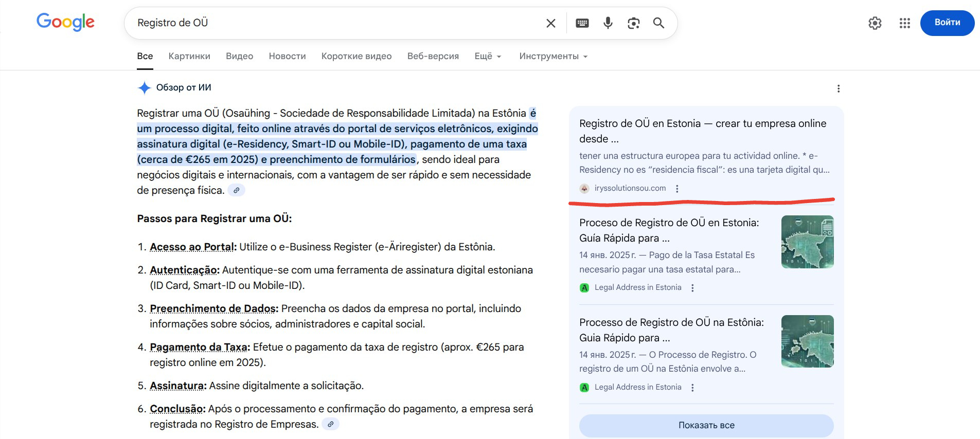The image size is (980, 439).
Task: Click Legal Address favicon under Proceso de Registro
Action: (584, 288)
